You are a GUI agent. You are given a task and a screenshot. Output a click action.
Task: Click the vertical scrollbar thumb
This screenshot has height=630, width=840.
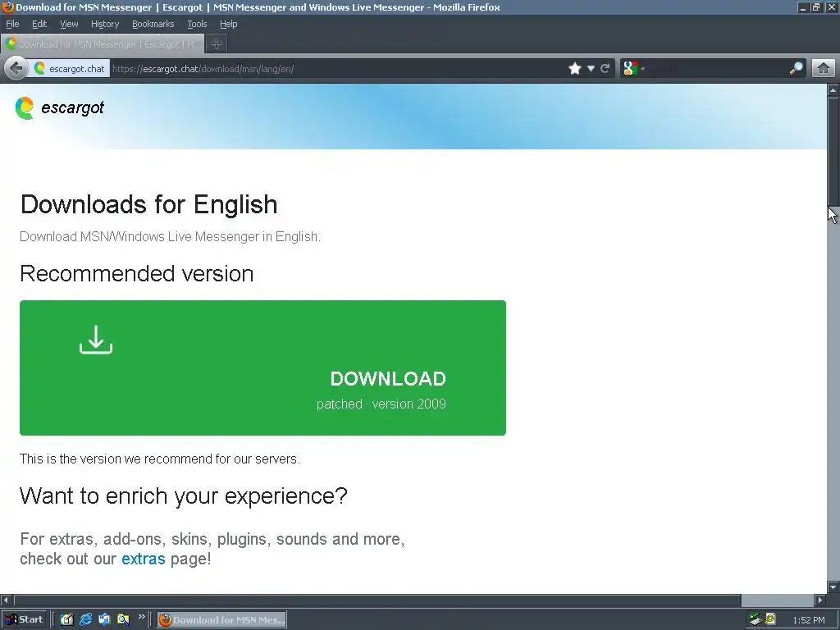[x=833, y=151]
